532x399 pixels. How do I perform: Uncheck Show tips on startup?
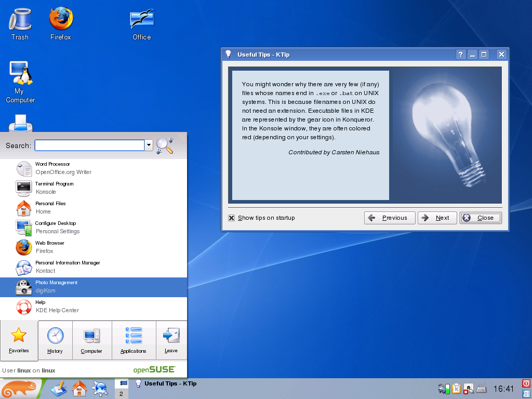232,218
